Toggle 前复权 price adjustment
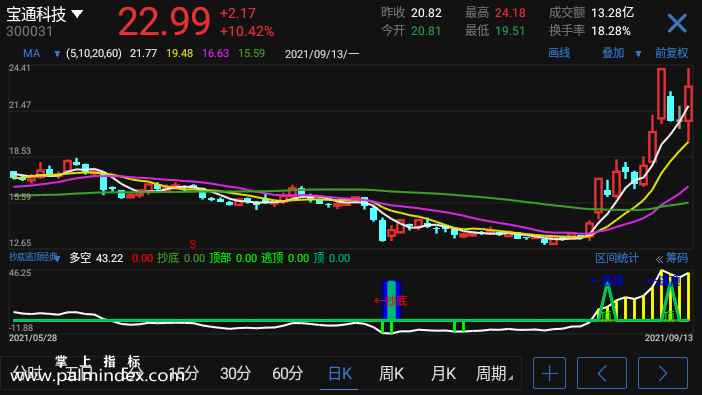The width and height of the screenshot is (702, 395). pos(671,53)
